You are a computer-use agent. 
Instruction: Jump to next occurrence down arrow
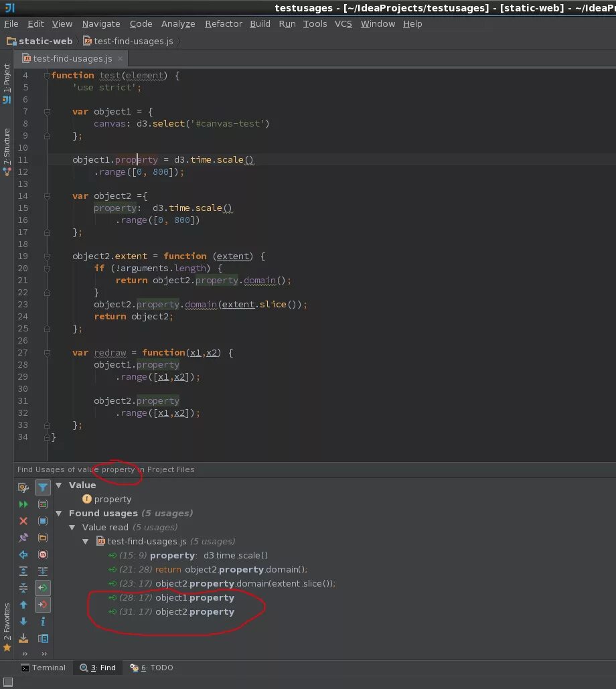(23, 621)
